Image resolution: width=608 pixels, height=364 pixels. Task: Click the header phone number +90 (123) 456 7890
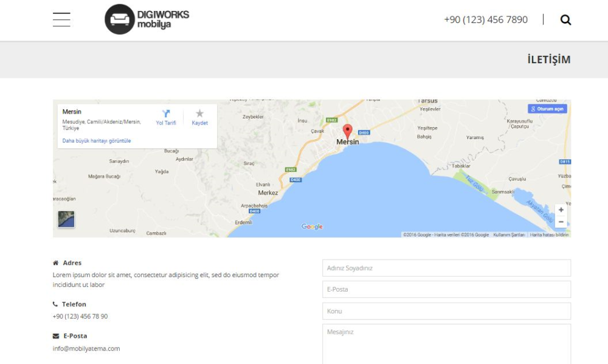pos(486,19)
